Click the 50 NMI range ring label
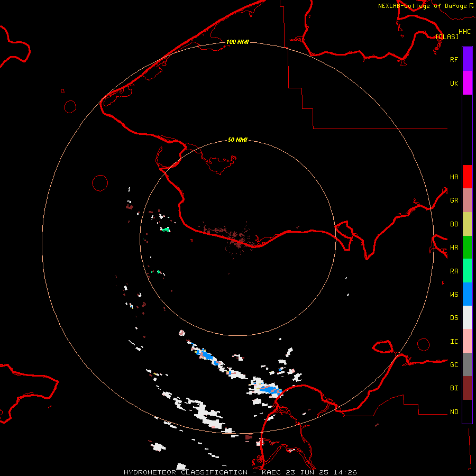 click(x=237, y=140)
